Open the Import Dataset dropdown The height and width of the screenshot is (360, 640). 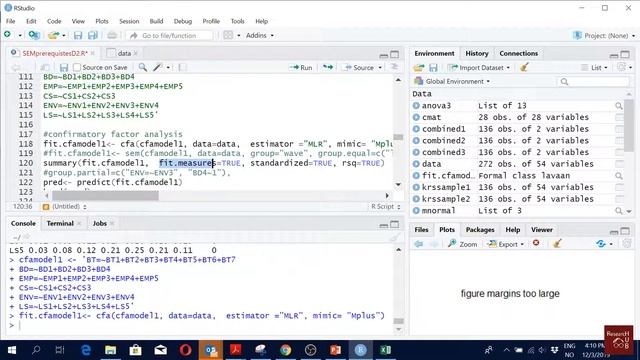pos(479,68)
